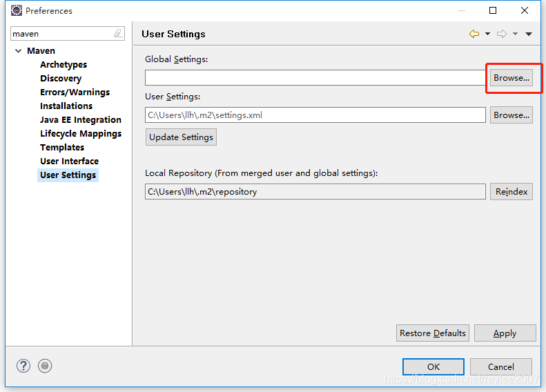Click the User Settings path field

point(315,115)
